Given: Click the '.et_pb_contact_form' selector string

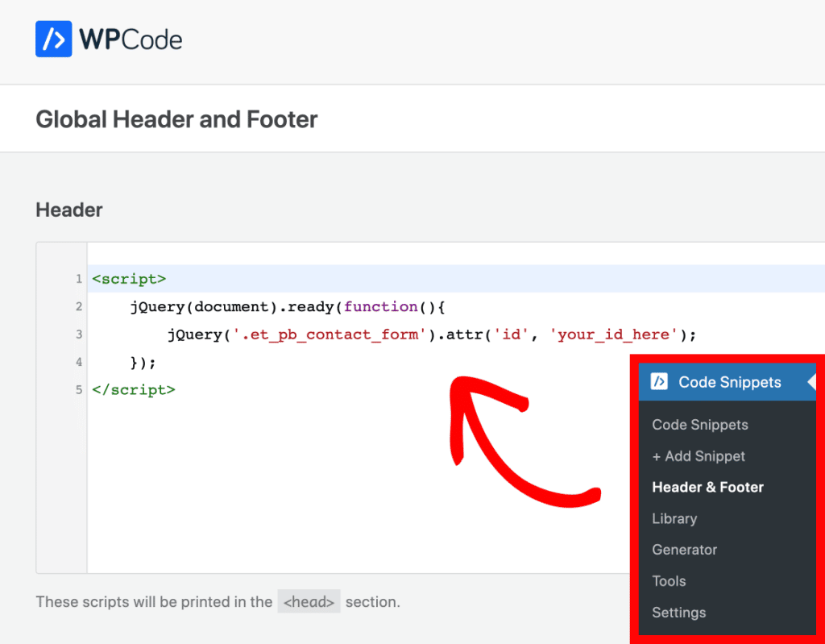Looking at the screenshot, I should [329, 334].
